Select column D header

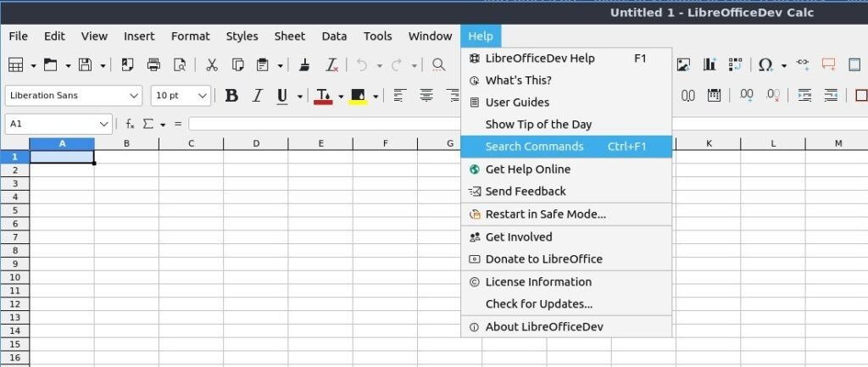256,143
